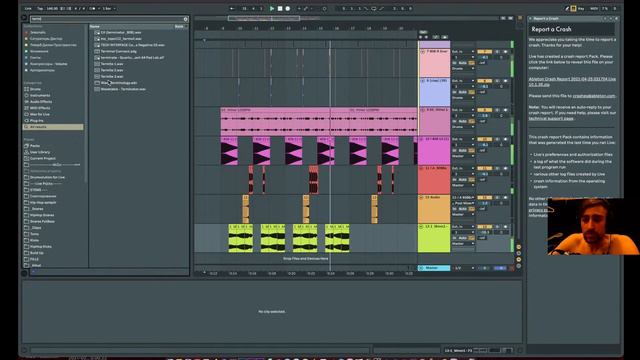Select the Plug-Ins category

click(x=36, y=121)
